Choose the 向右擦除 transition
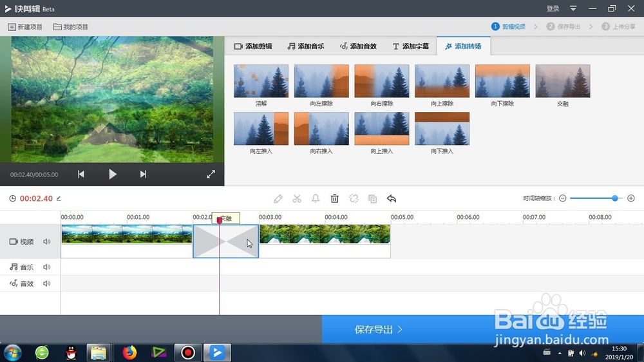Viewport: 644px width, 362px height. [381, 81]
